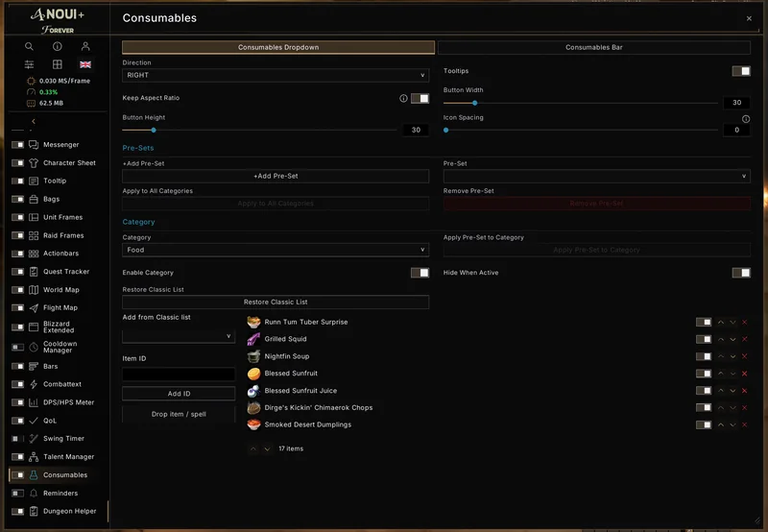
Task: Toggle the Bars module switch in sidebar
Action: tap(17, 366)
